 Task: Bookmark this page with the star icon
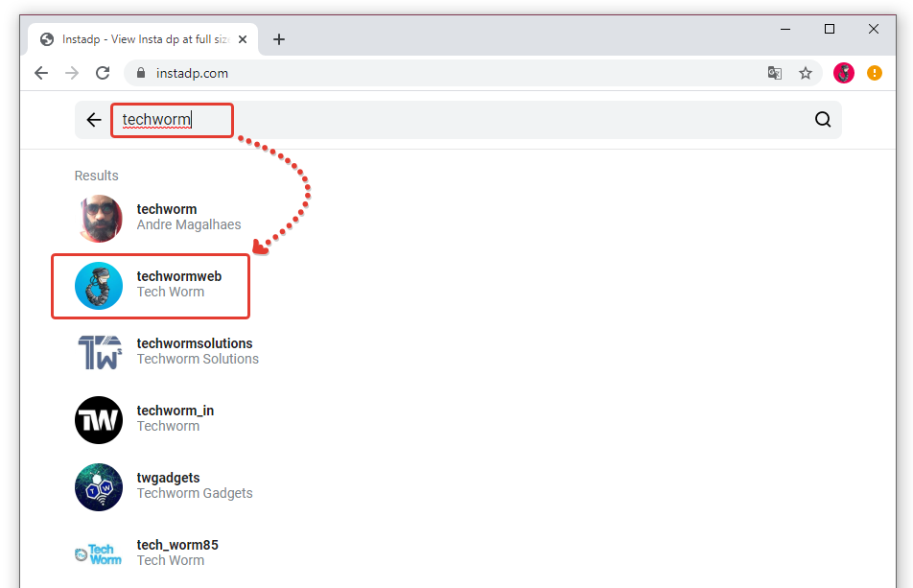[x=806, y=73]
